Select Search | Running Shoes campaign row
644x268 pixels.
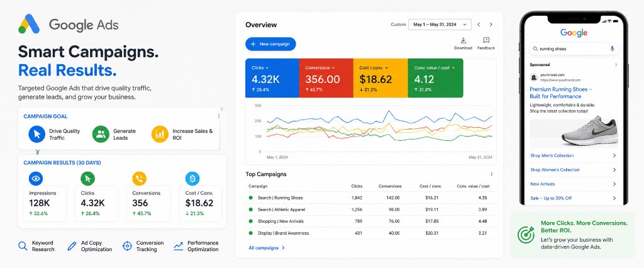coord(370,198)
